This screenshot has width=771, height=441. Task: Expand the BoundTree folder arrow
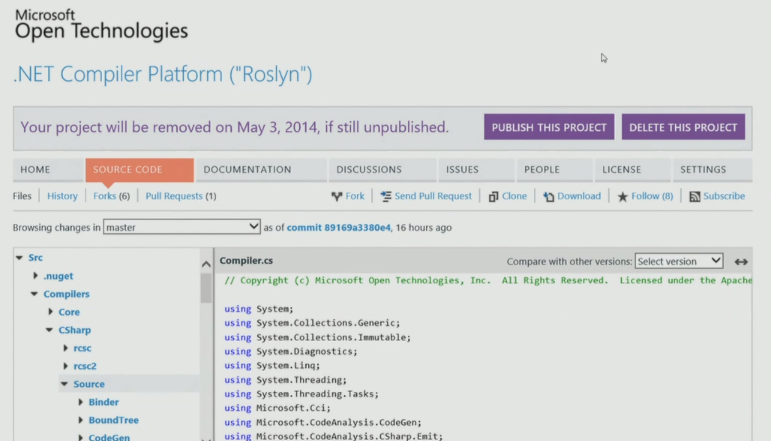tap(81, 420)
